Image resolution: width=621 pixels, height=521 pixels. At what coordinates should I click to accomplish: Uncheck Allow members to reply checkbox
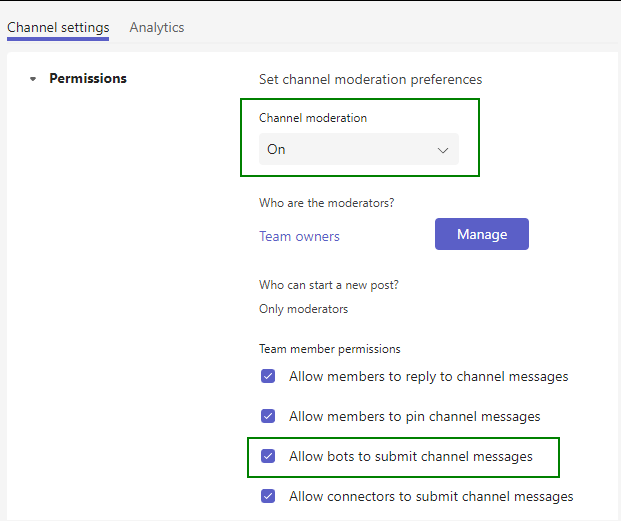(x=268, y=376)
